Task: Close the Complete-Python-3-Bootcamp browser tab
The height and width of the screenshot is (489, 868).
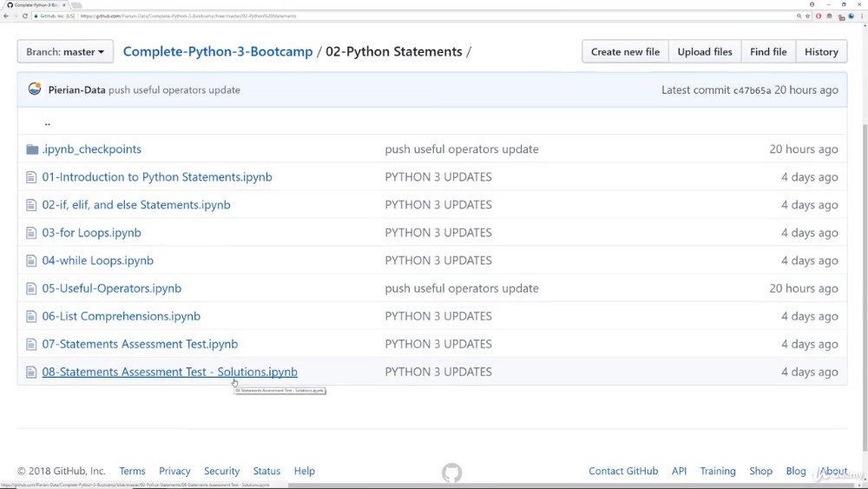Action: [64, 4]
